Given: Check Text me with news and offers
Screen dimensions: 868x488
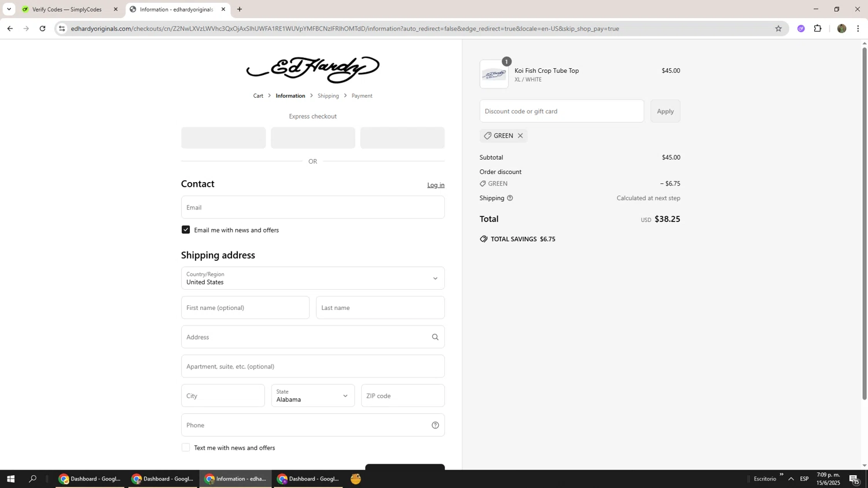Looking at the screenshot, I should click(x=186, y=448).
